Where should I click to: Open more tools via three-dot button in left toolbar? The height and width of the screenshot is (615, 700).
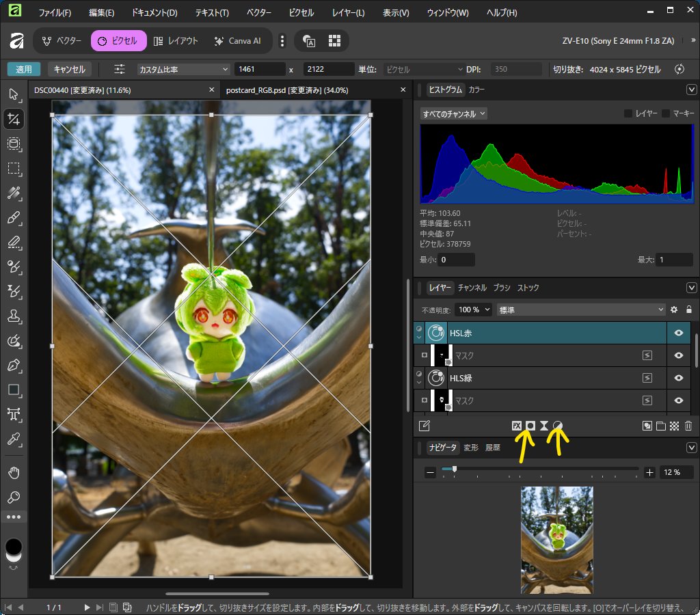point(14,517)
